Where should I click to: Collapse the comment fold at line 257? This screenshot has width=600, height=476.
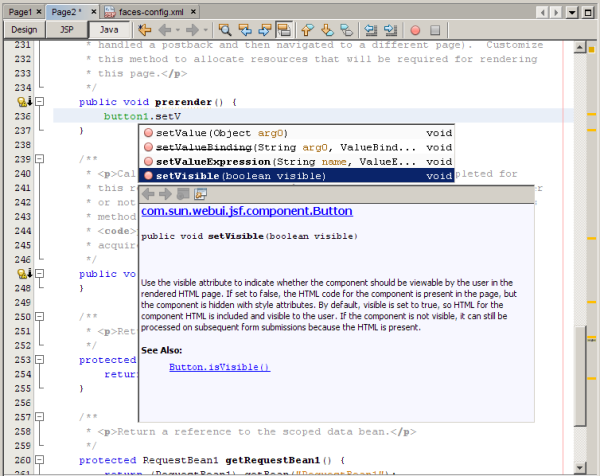(39, 417)
